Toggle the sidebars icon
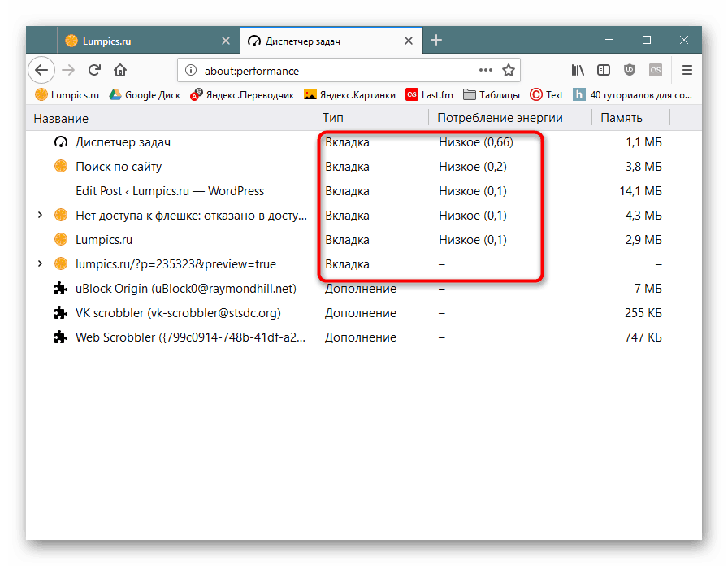 point(604,70)
